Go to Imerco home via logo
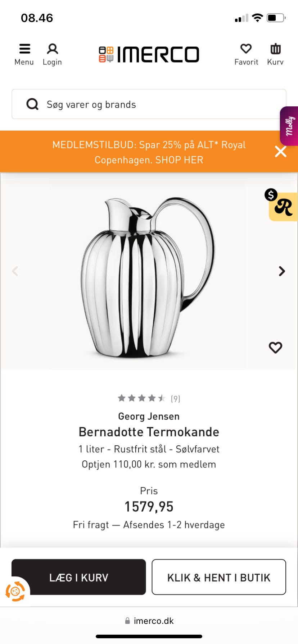Screen dimensions: 298x644 (x=149, y=54)
